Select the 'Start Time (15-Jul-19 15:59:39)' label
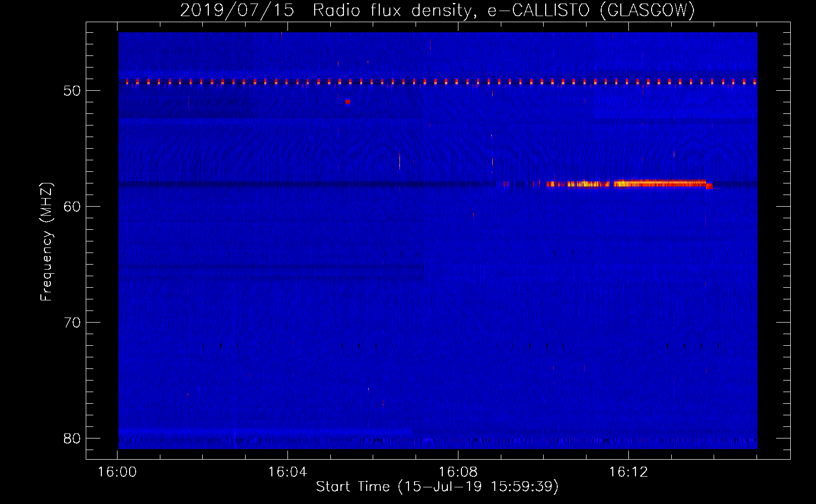816x504 pixels. (437, 487)
